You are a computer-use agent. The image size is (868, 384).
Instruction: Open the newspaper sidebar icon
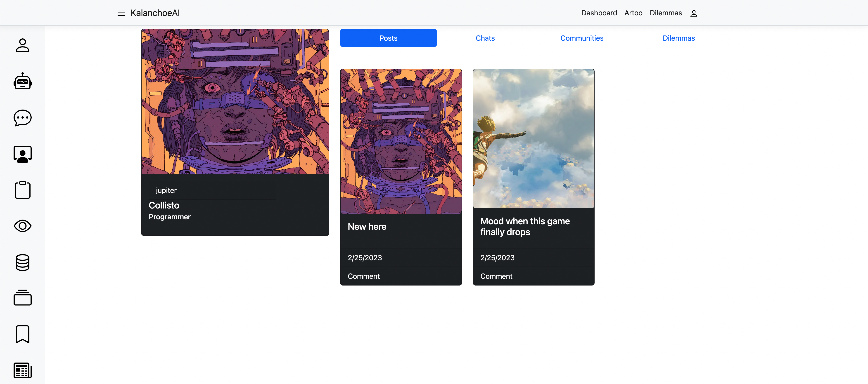click(x=23, y=370)
